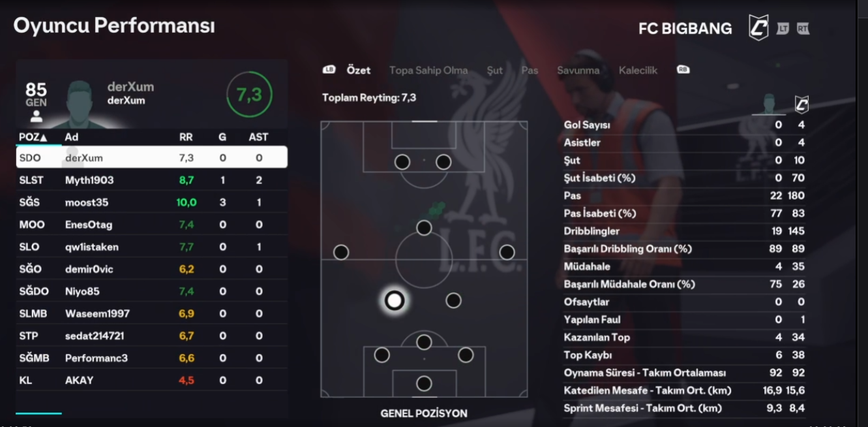Click the player silhouette icon under 85 GEN
Viewport: 868px width, 427px height.
(37, 117)
